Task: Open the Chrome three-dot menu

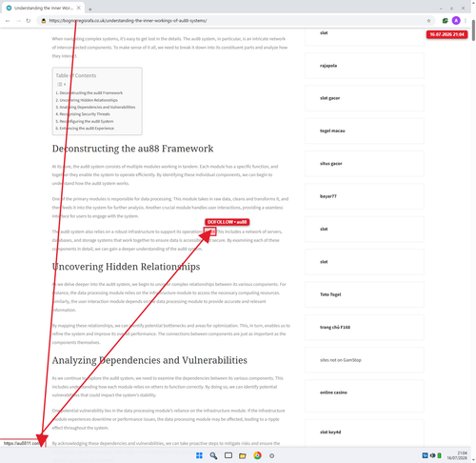Action: [466, 21]
